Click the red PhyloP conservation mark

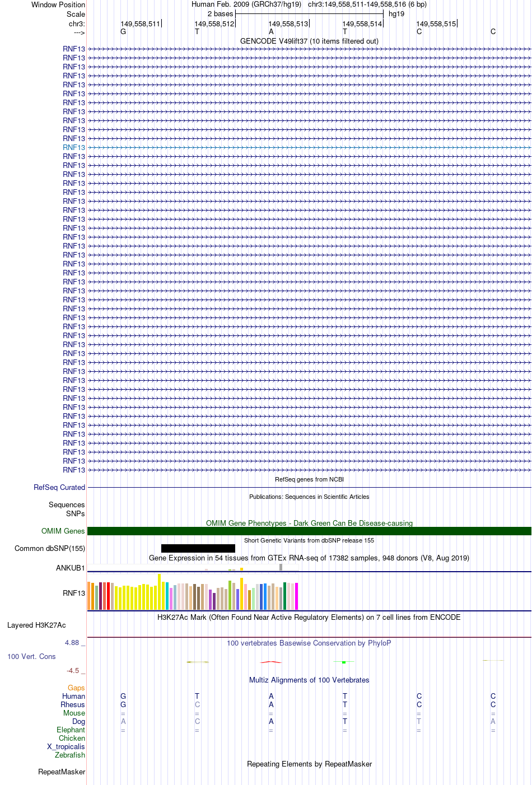coord(271,662)
